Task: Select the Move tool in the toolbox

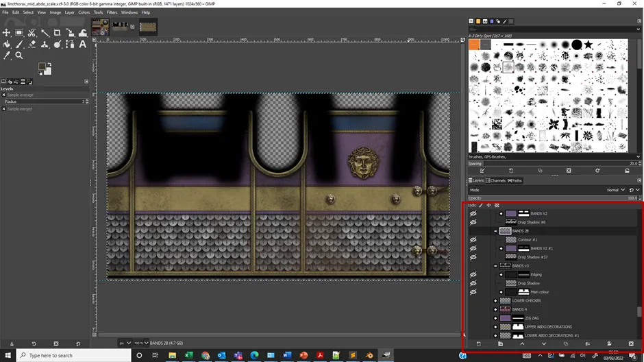Action: pos(7,32)
